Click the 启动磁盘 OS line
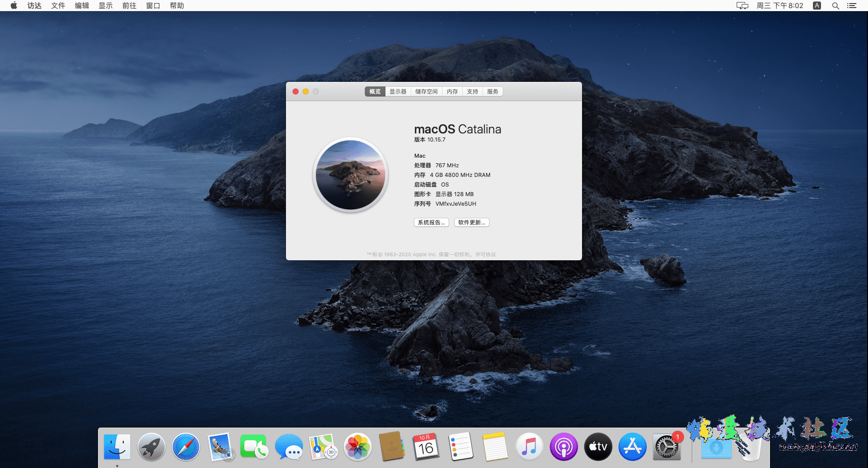This screenshot has height=468, width=868. (x=431, y=184)
